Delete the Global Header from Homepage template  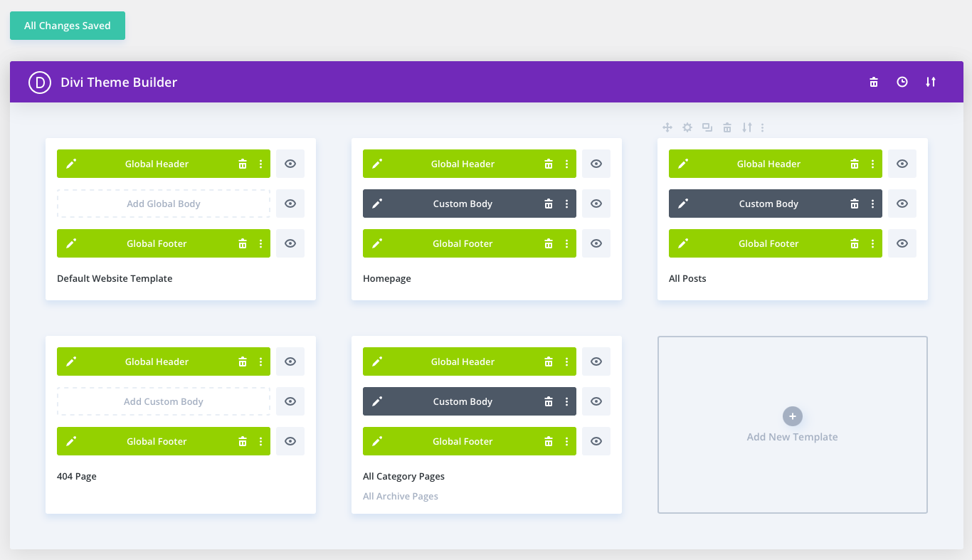549,164
